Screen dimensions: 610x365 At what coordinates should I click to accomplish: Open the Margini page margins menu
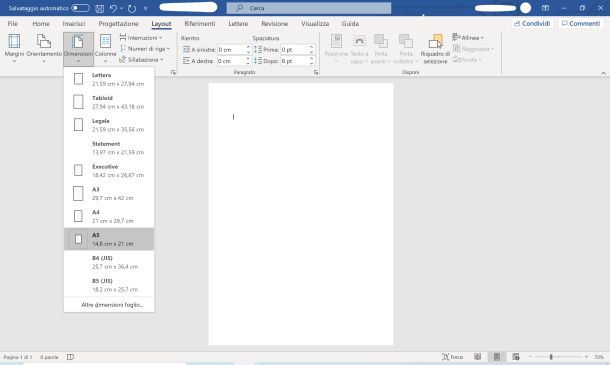(x=14, y=49)
